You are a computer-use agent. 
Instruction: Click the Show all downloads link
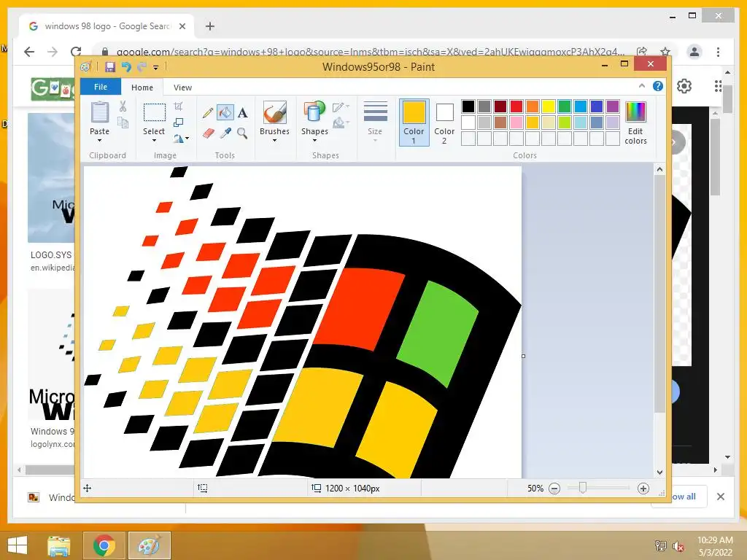pyautogui.click(x=684, y=497)
